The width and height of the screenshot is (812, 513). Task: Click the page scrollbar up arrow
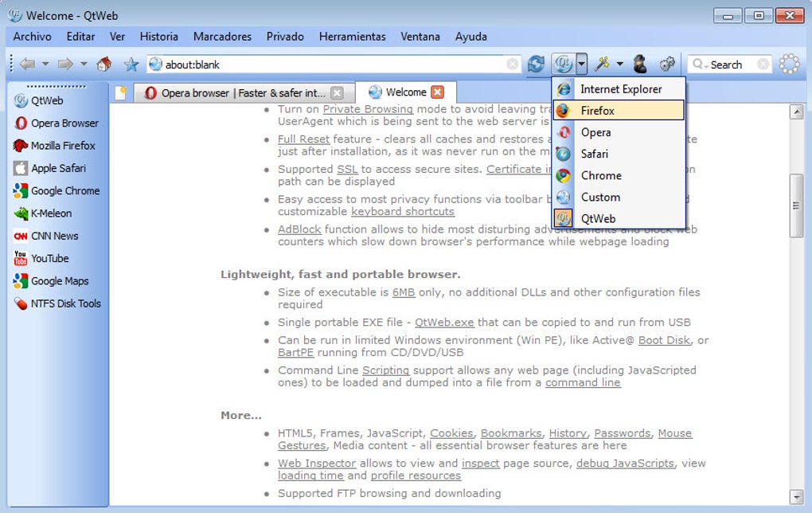[x=796, y=112]
